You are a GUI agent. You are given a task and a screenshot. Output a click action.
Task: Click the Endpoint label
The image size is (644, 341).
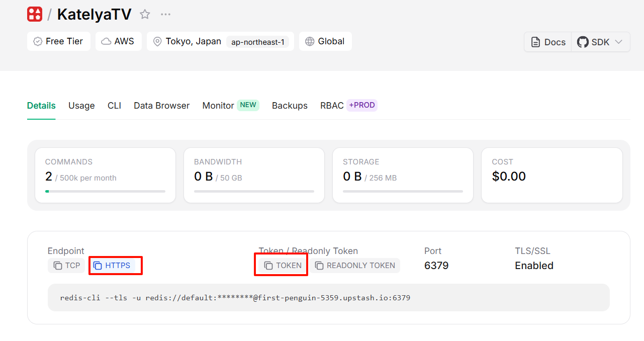point(66,251)
